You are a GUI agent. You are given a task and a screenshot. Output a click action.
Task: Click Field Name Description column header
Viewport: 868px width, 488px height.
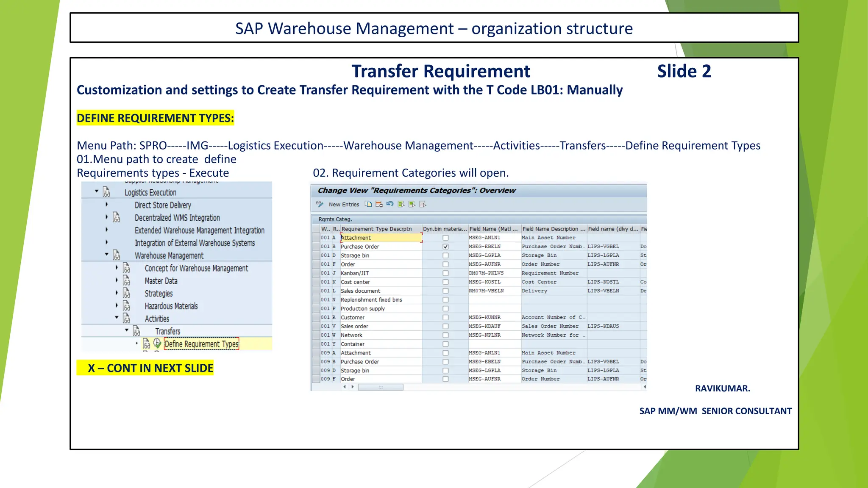[x=554, y=229]
